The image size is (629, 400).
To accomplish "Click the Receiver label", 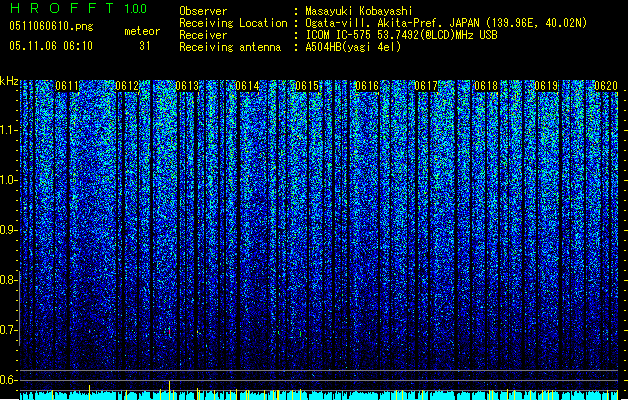I will (203, 35).
